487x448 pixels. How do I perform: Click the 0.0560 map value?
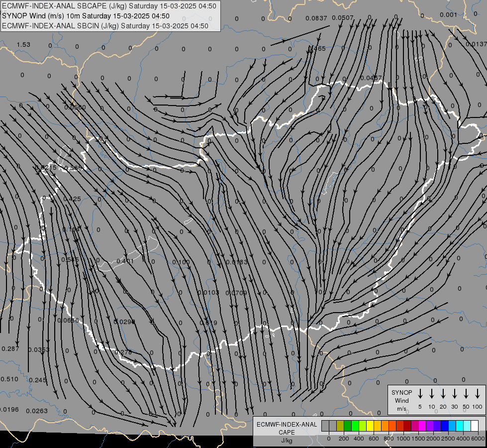(75, 107)
